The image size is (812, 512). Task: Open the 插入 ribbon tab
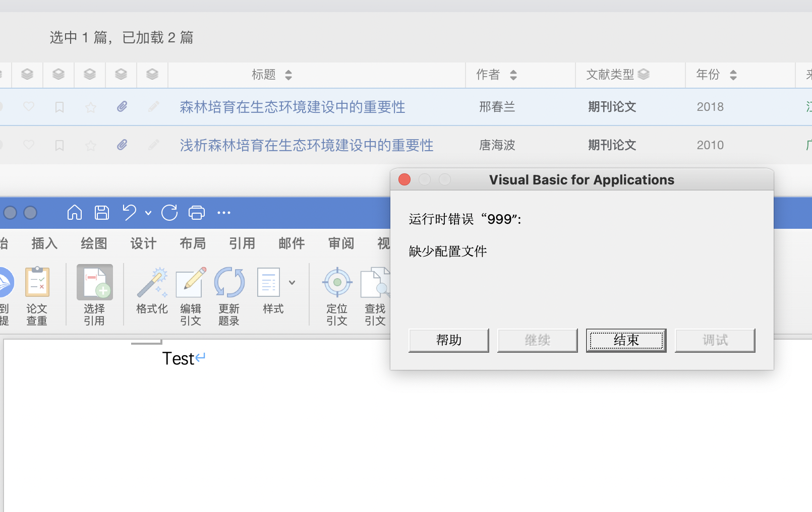click(44, 243)
